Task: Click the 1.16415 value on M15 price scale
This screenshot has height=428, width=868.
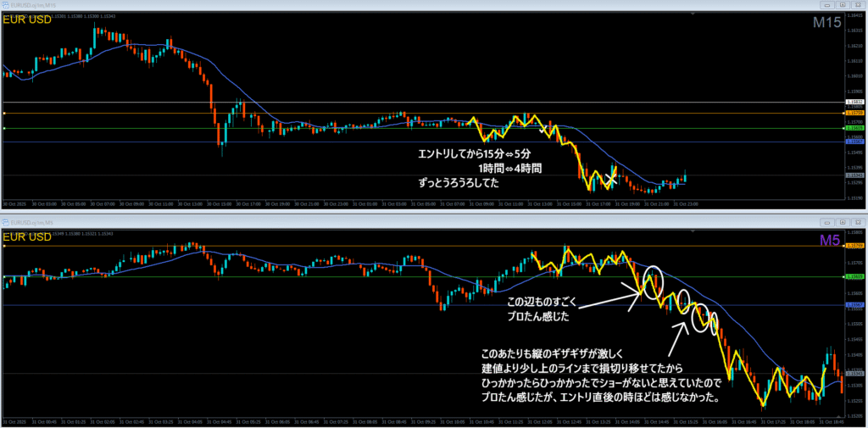Action: pos(854,15)
